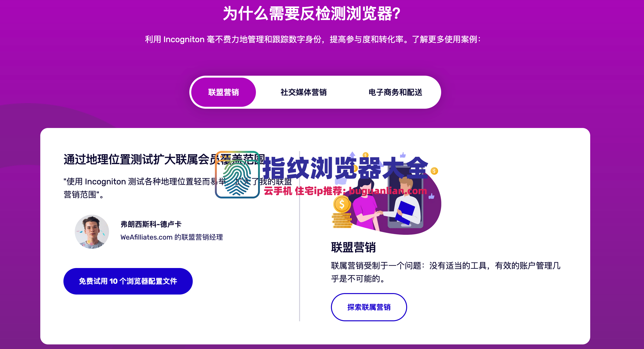Click the 联盟营销 heading below the illustration
Viewport: 644px width, 349px height.
coord(353,247)
